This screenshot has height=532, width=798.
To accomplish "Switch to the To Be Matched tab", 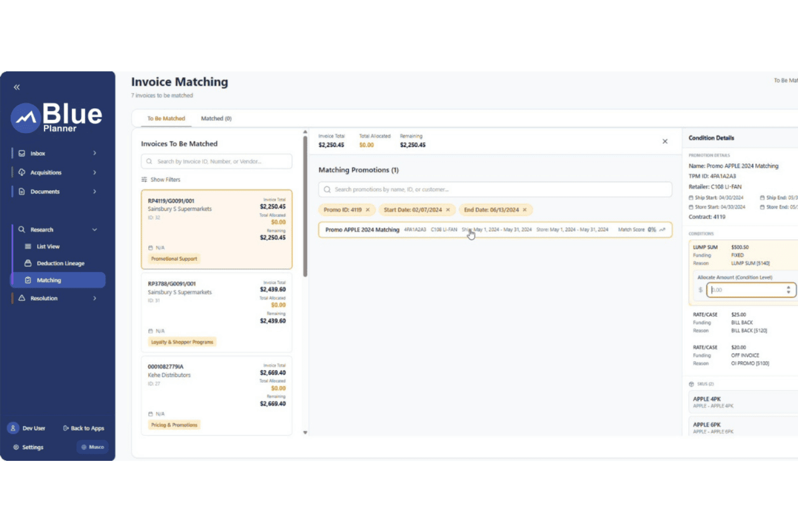I will pyautogui.click(x=166, y=119).
